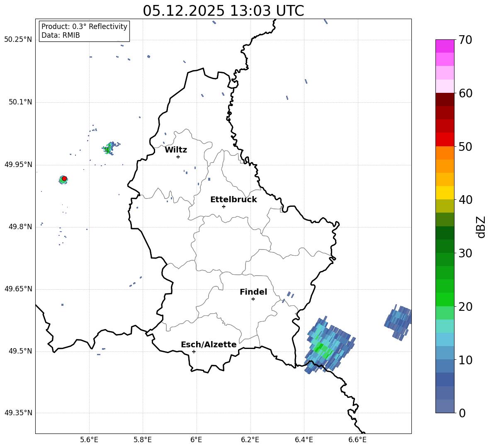Click the dBZ colorbar axis label
This screenshot has width=491, height=448.
coord(480,227)
